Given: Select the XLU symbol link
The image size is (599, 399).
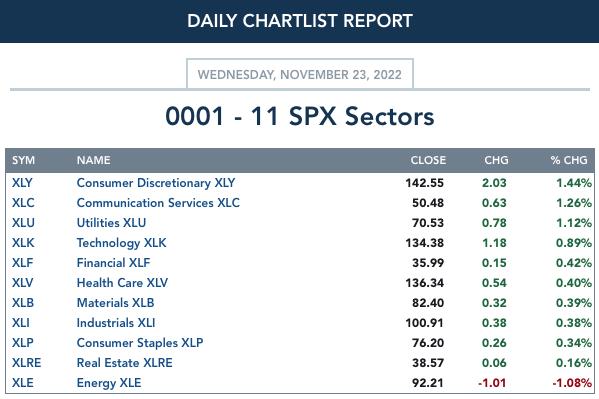Looking at the screenshot, I should click(x=23, y=223).
